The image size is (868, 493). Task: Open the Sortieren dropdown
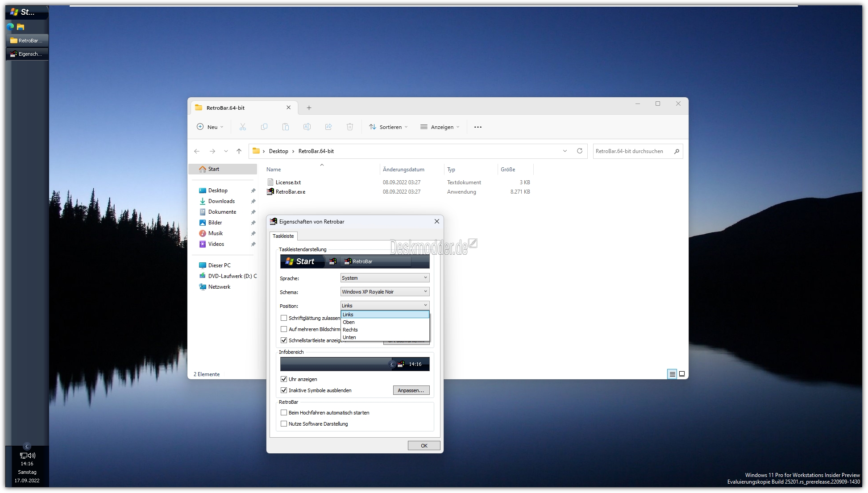[388, 127]
